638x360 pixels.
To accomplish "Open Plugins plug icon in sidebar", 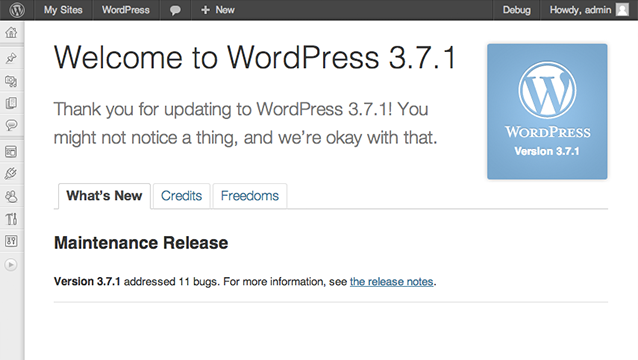I will [x=11, y=174].
